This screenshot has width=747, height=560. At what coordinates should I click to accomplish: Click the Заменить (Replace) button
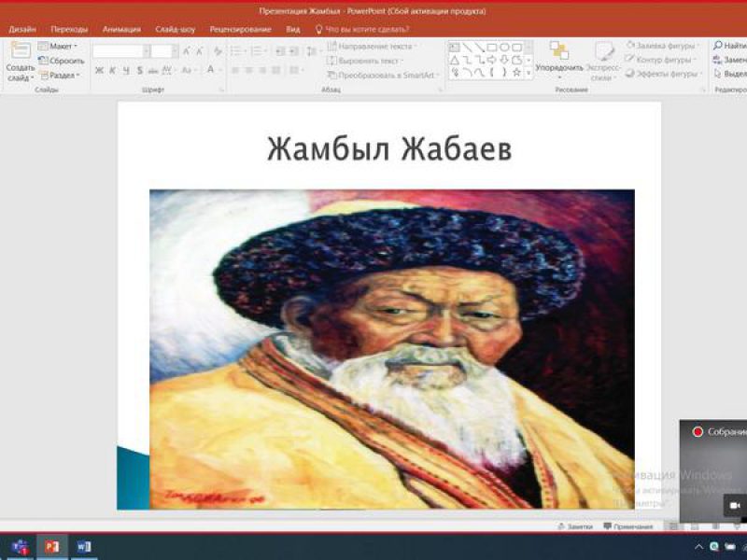pyautogui.click(x=729, y=60)
